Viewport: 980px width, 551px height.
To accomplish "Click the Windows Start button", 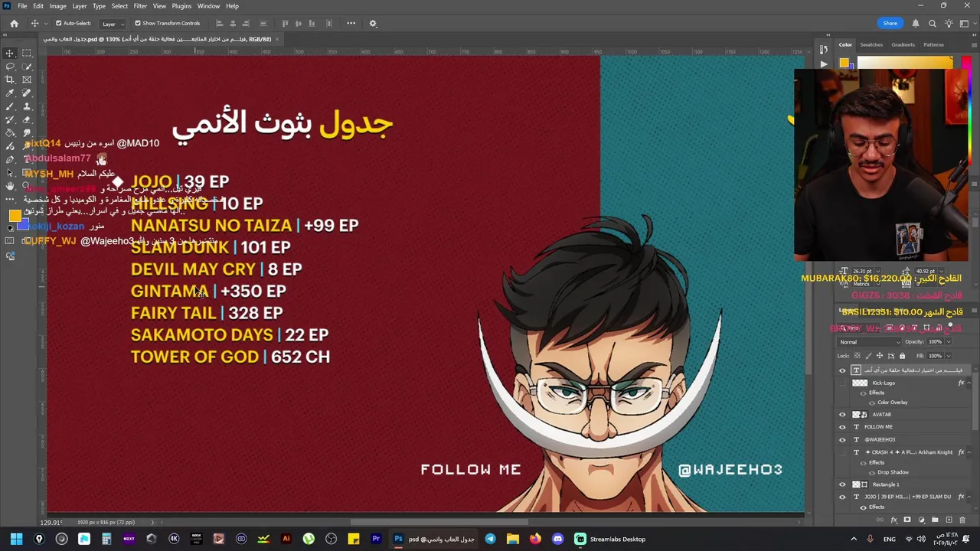I will tap(16, 539).
